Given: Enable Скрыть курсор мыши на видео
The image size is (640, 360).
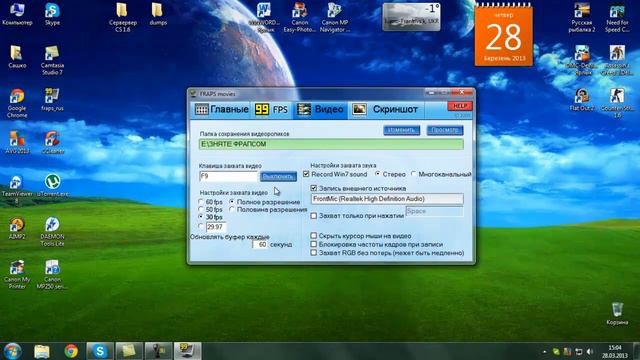Looking at the screenshot, I should click(x=313, y=236).
